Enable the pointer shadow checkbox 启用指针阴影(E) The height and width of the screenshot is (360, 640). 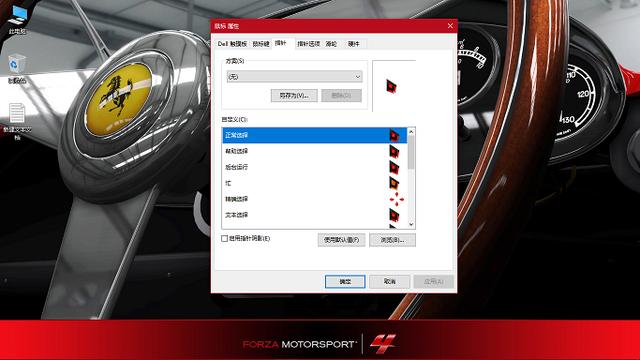pyautogui.click(x=224, y=238)
